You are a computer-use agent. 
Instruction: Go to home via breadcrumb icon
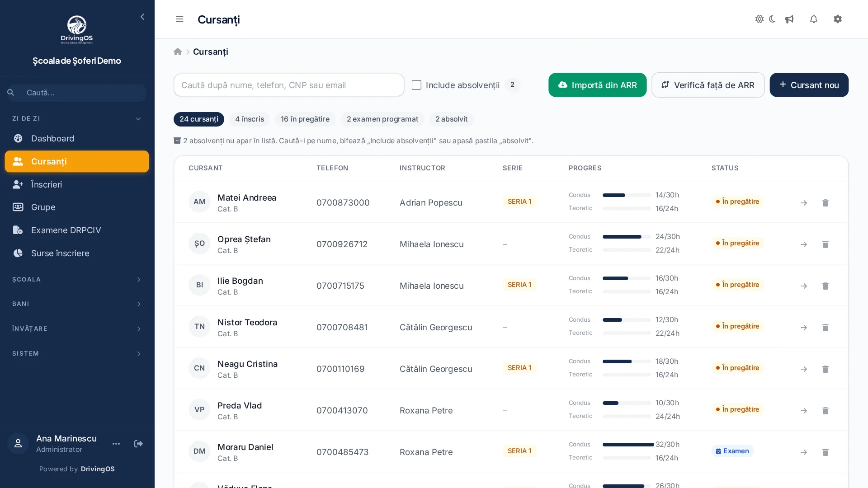coord(178,52)
